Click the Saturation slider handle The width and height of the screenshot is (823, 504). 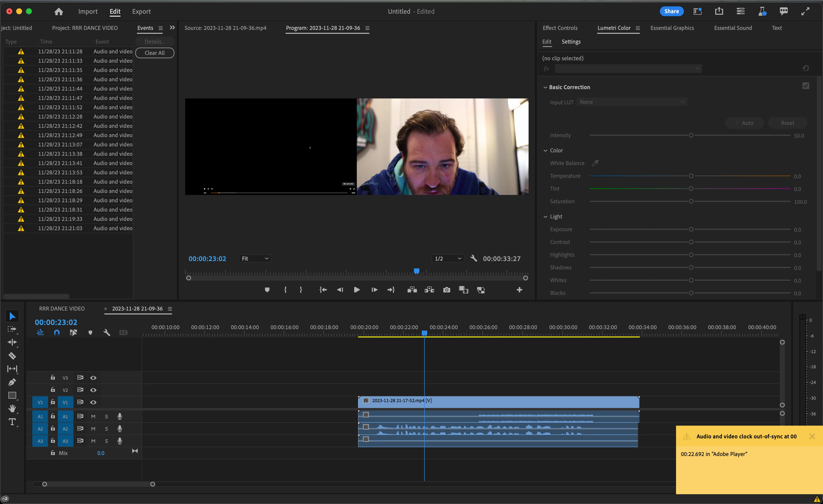691,201
